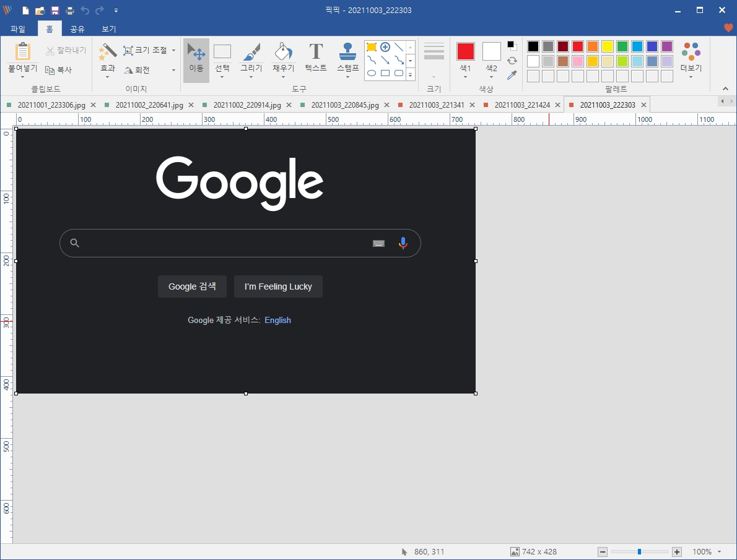This screenshot has height=560, width=737.
Task: Switch to the 20211001_223306.jpg document tab
Action: coord(51,105)
